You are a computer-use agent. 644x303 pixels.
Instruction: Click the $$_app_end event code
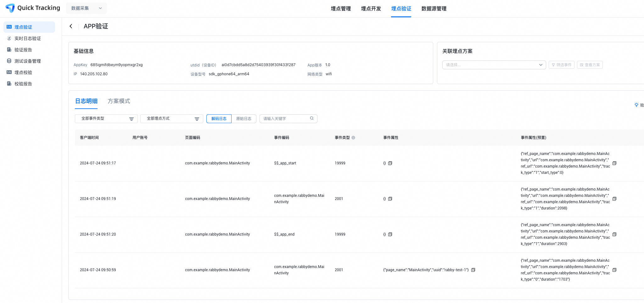pyautogui.click(x=284, y=234)
